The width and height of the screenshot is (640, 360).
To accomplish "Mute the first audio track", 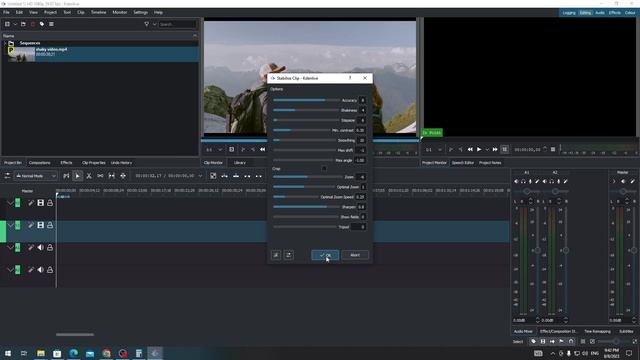I will pyautogui.click(x=40, y=247).
